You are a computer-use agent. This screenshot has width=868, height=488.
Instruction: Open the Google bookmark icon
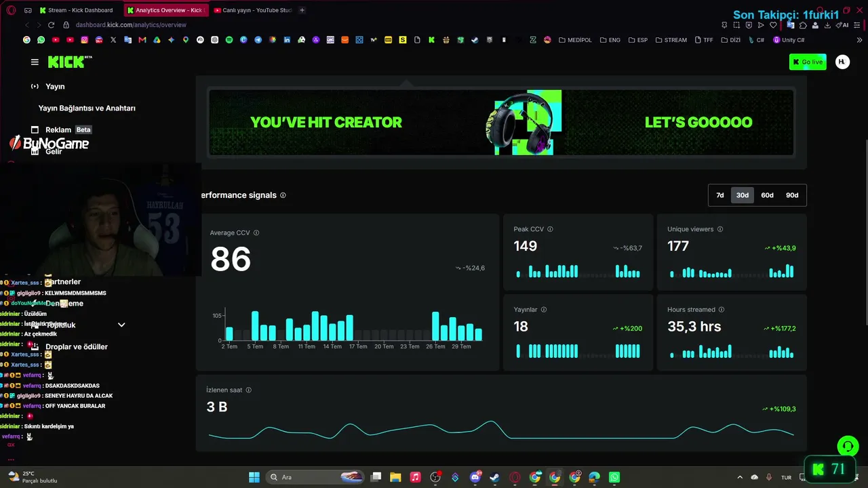coord(26,40)
